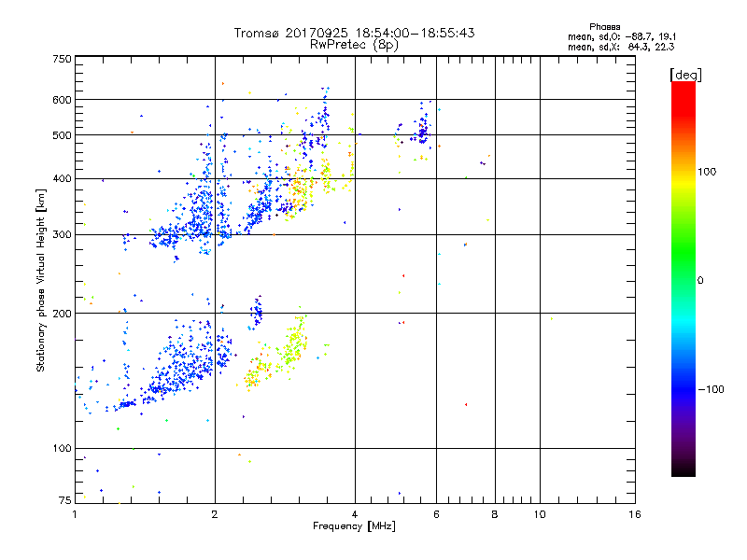Click the y-axis label "500"
Screen dimensions: 747x560
coord(62,135)
